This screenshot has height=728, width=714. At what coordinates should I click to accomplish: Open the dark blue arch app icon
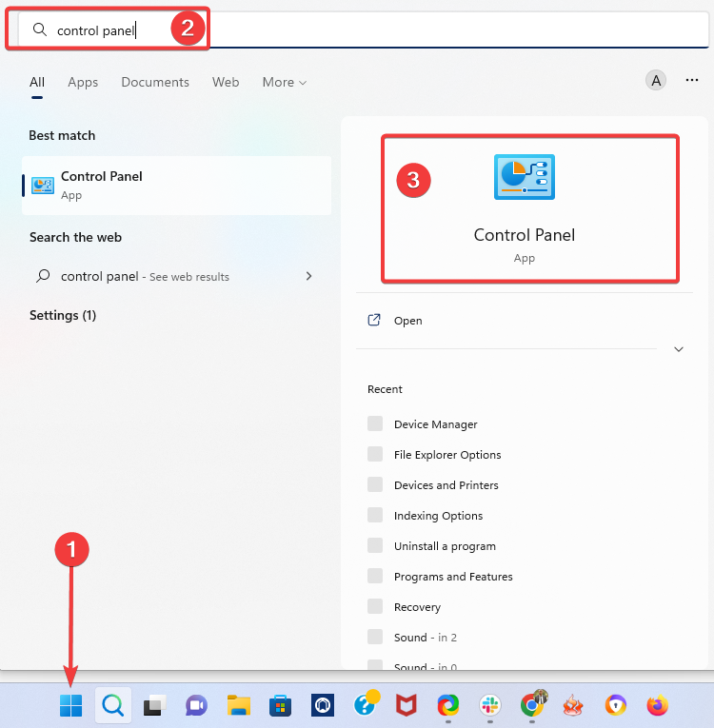(x=323, y=706)
